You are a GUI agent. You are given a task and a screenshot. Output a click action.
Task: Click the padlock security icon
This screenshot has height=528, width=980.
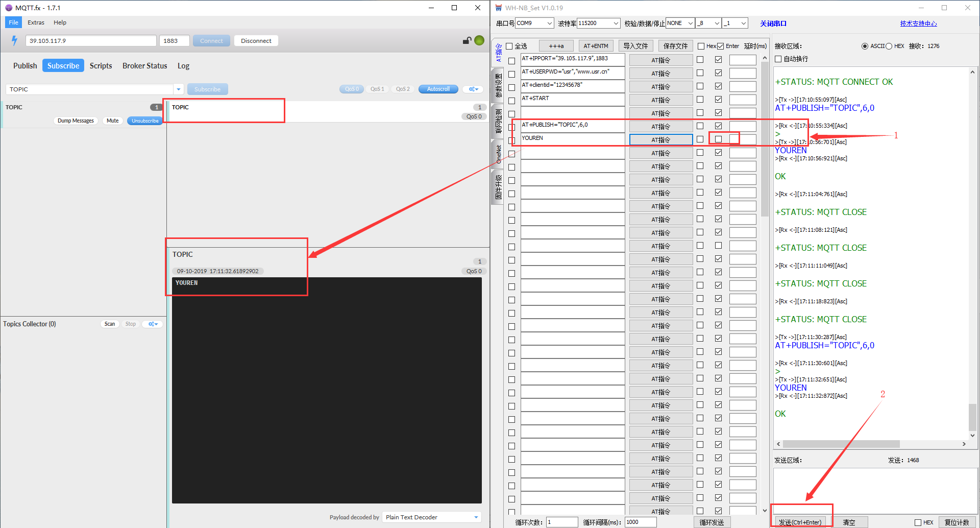[467, 40]
